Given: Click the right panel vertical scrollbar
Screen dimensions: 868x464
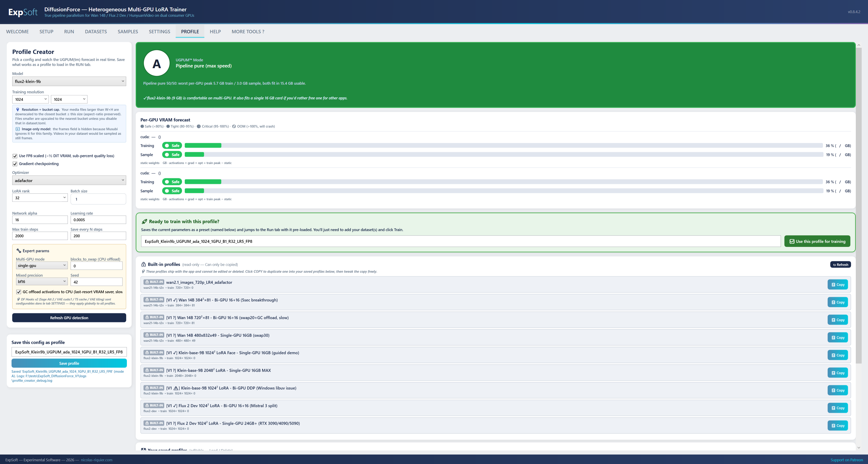Looking at the screenshot, I should tap(859, 205).
